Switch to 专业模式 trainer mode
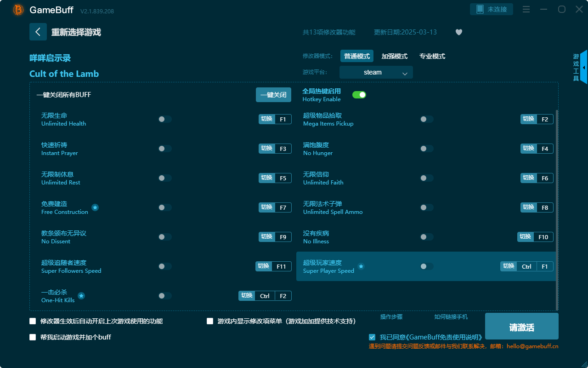Screen dimensions: 588x368 (x=432, y=56)
